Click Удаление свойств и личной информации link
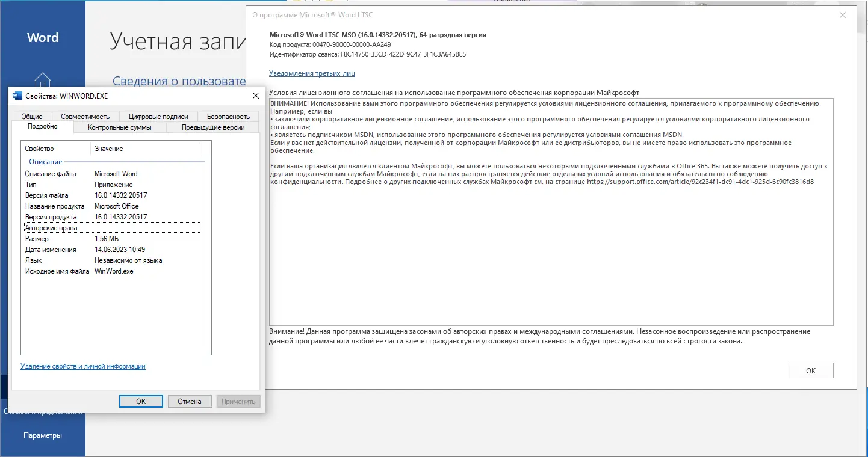The image size is (868, 457). click(83, 366)
